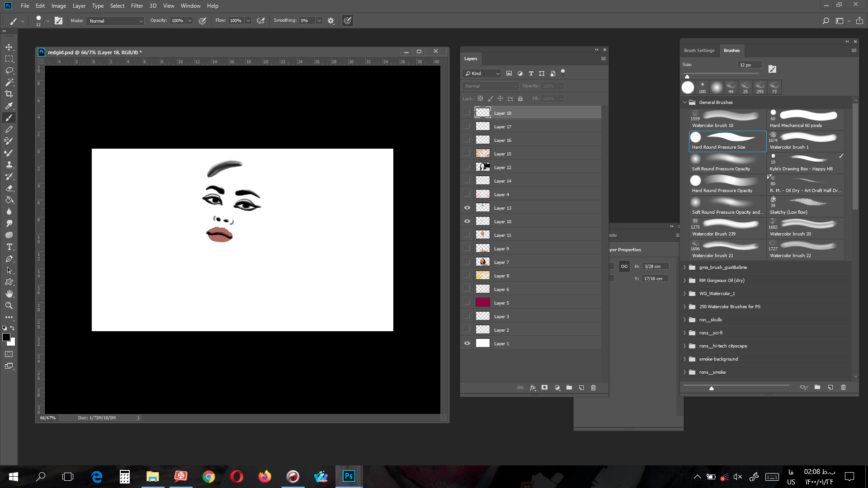
Task: Create a new group in Layers panel
Action: [x=569, y=388]
